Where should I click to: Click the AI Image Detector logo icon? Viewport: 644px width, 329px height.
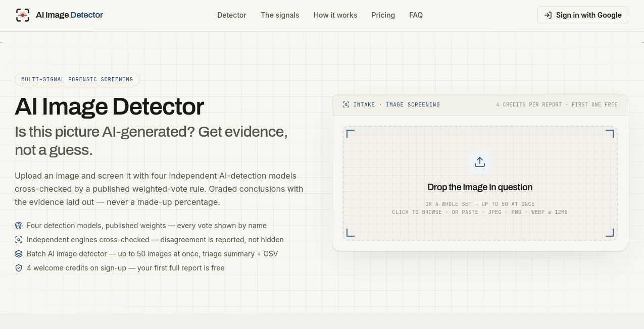tap(23, 15)
